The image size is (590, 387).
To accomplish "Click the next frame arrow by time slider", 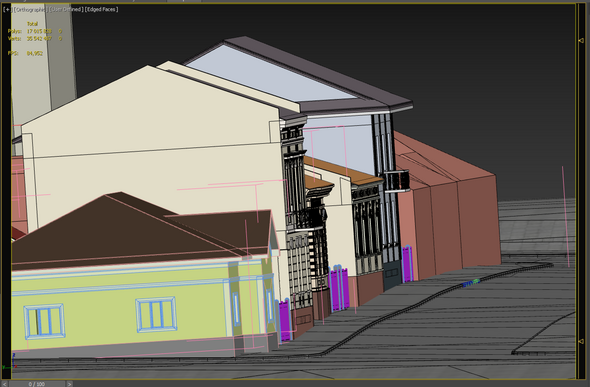I will point(69,384).
